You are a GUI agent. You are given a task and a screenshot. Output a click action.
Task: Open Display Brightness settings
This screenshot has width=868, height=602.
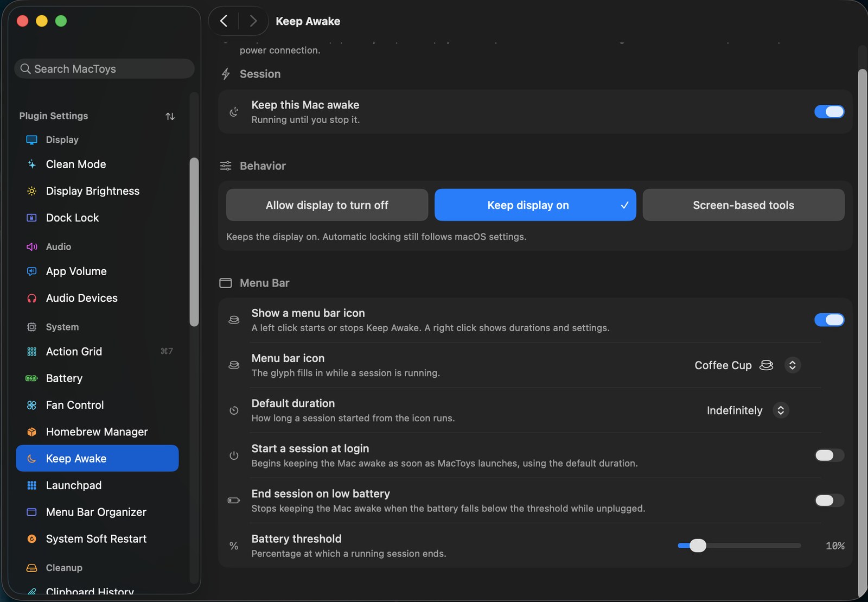pyautogui.click(x=97, y=191)
